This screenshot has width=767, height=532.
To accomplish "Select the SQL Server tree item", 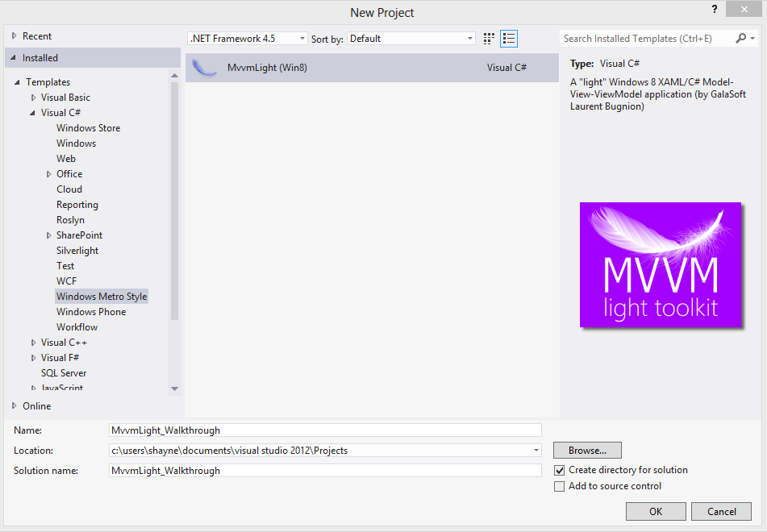I will (64, 373).
